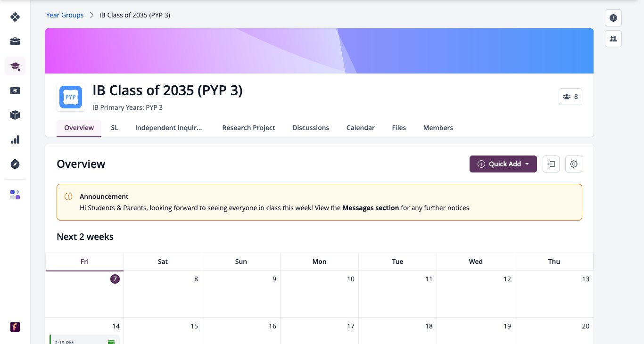
Task: Open the Quick Add dropdown
Action: pos(503,164)
